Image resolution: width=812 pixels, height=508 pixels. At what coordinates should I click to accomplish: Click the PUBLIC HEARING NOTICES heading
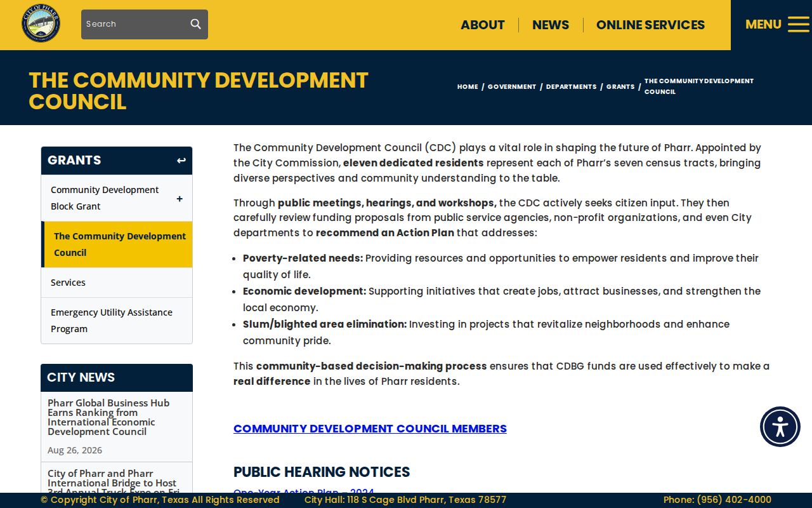coord(322,472)
